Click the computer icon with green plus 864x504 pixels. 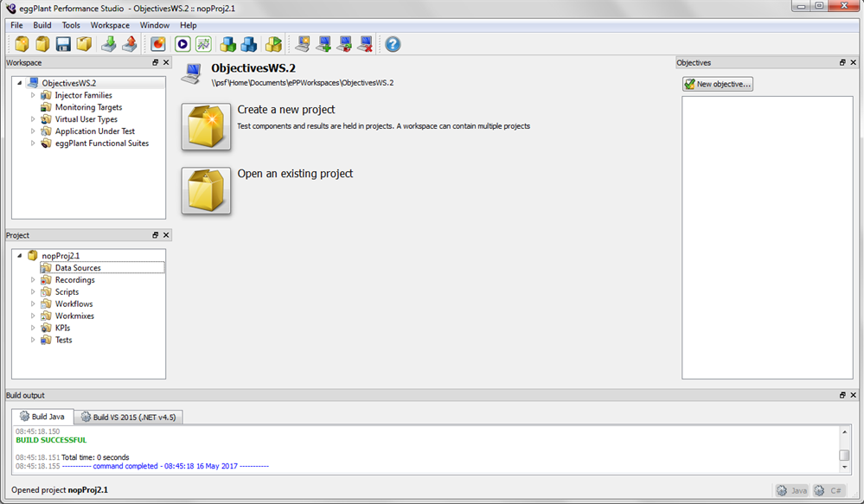click(x=323, y=44)
